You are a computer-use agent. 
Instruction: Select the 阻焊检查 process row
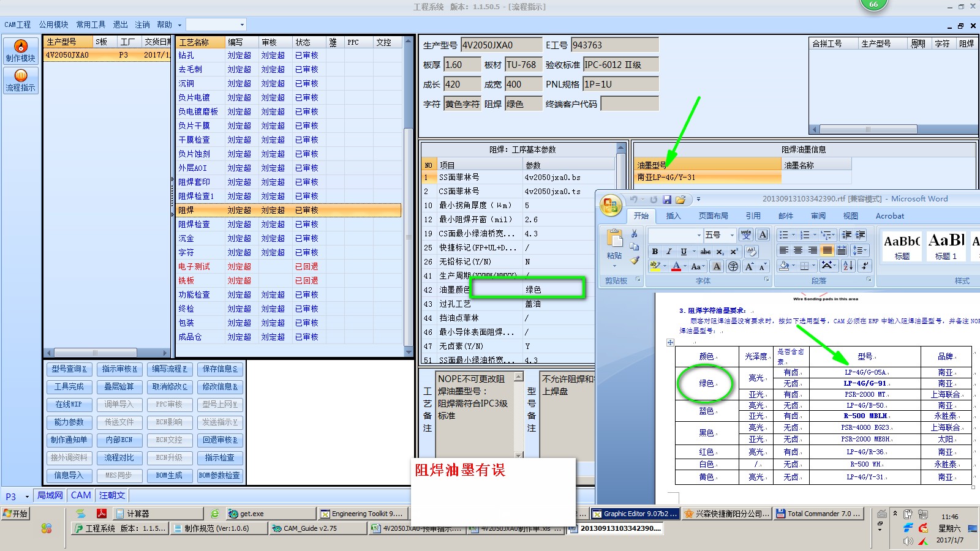point(288,225)
